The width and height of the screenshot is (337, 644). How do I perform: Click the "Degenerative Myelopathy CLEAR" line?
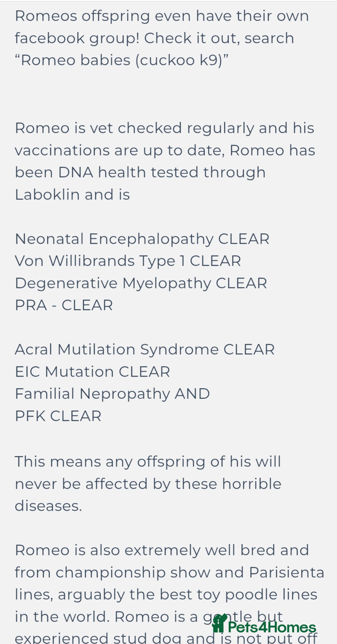point(141,283)
